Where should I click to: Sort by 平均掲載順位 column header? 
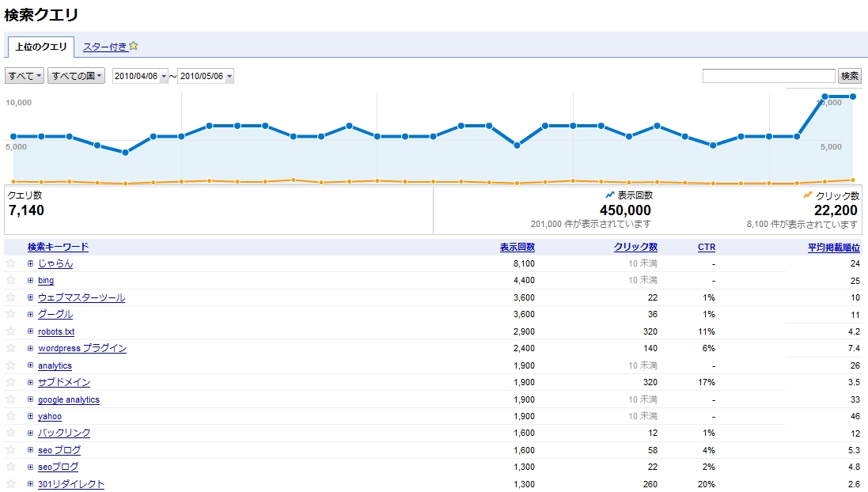[x=834, y=248]
